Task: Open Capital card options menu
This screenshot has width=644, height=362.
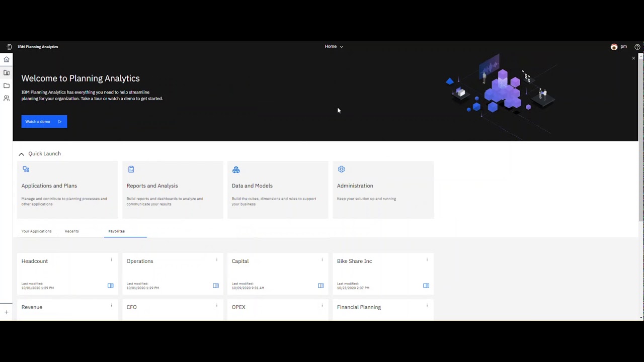Action: pyautogui.click(x=322, y=260)
